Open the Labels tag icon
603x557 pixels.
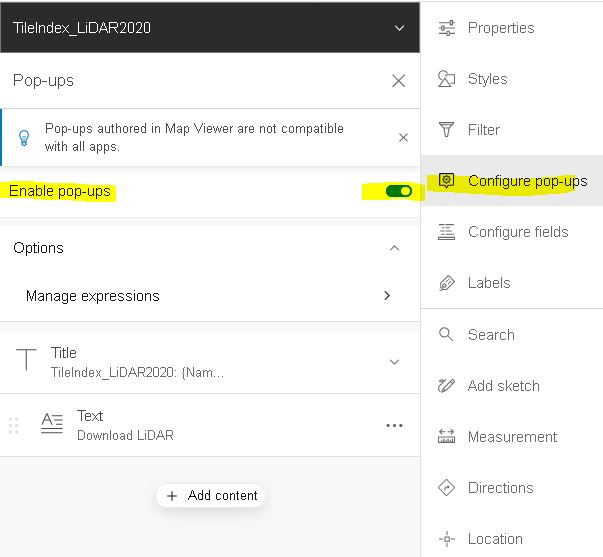(x=447, y=283)
